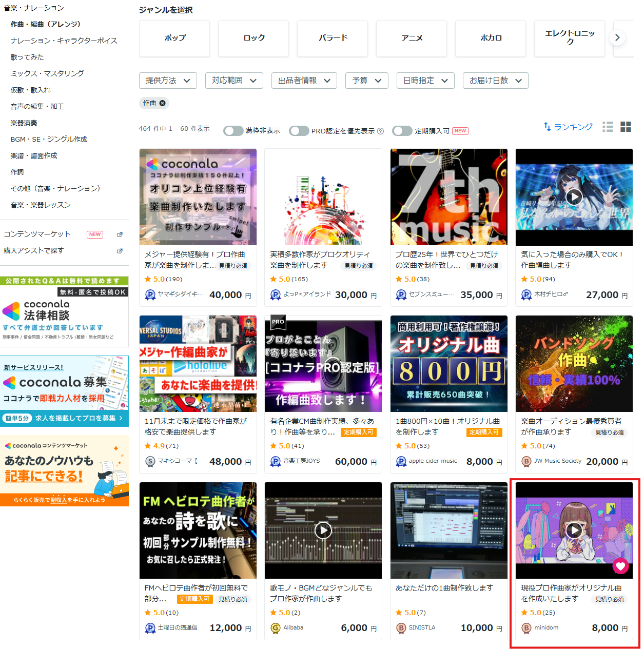Select 歌ってみた category
This screenshot has width=644, height=649.
(x=27, y=57)
